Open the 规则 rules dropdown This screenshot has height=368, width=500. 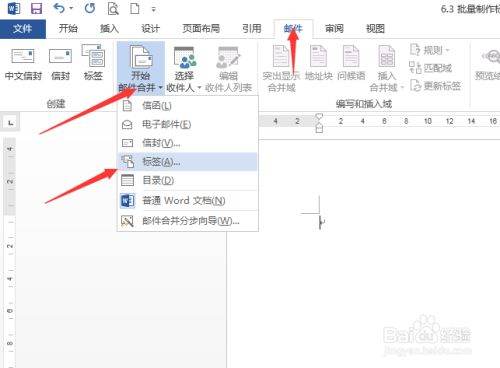430,50
